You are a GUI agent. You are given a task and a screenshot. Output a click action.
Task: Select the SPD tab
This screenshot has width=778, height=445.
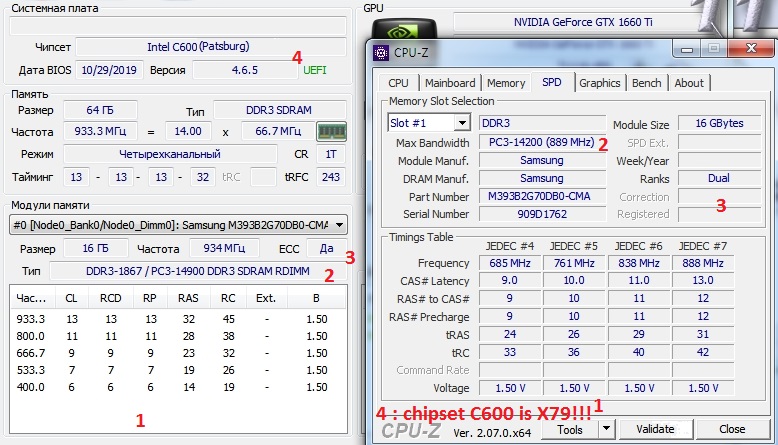(x=552, y=82)
